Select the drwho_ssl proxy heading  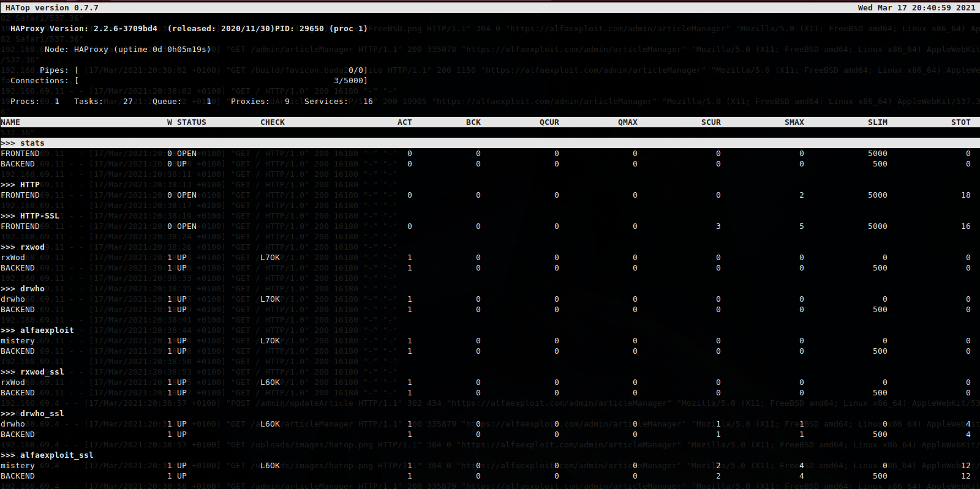pos(42,414)
